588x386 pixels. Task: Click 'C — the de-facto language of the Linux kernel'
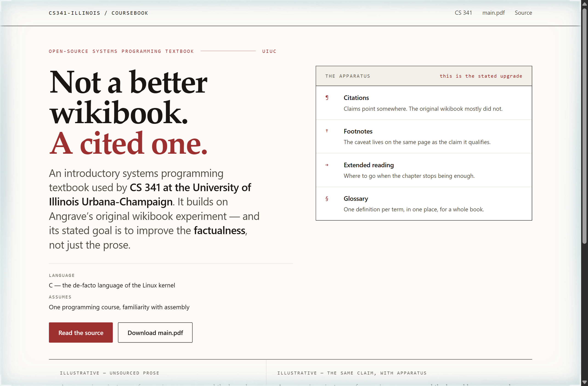tap(112, 285)
